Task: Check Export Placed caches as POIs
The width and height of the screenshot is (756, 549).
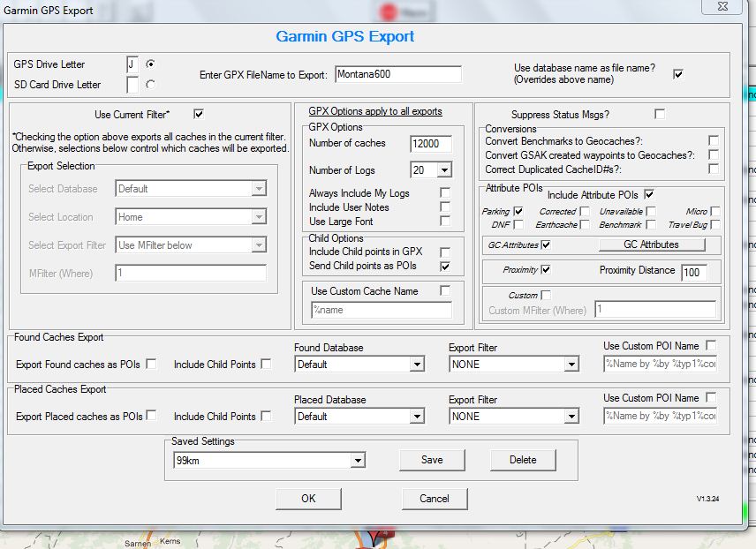Action: coord(151,416)
